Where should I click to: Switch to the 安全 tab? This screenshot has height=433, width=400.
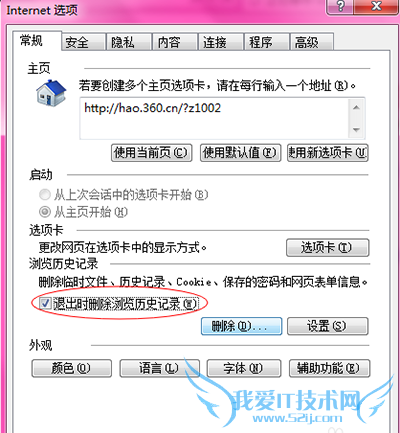coord(83,42)
